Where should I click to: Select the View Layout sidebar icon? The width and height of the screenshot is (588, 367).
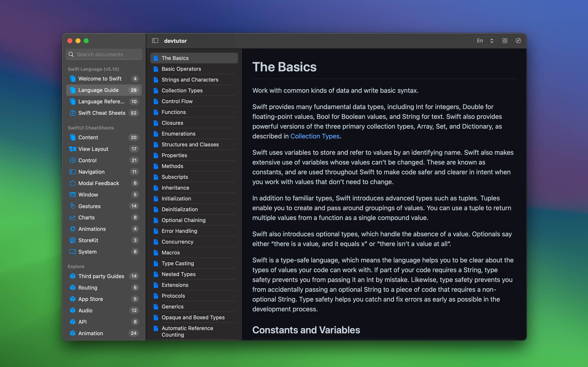click(72, 149)
